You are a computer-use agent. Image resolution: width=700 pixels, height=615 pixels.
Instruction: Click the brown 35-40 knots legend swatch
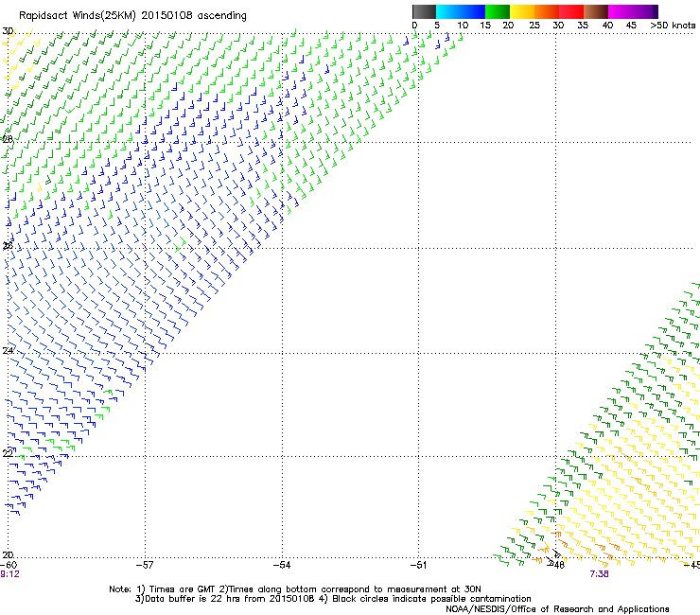tap(596, 11)
